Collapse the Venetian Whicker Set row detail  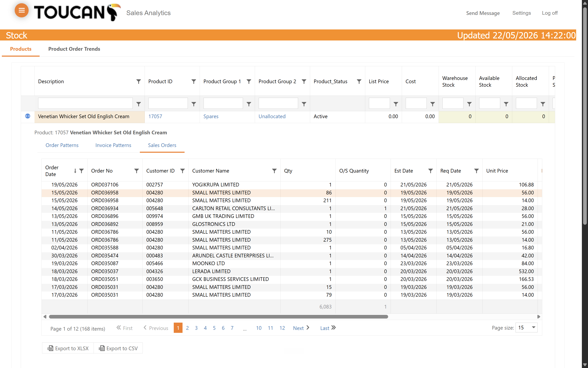tap(28, 116)
